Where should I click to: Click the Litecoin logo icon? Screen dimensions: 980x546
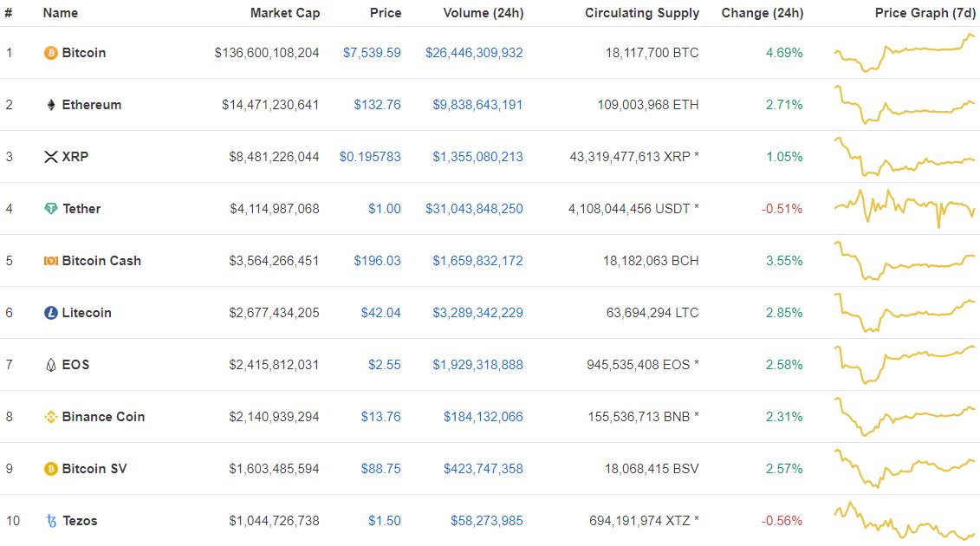pos(50,313)
